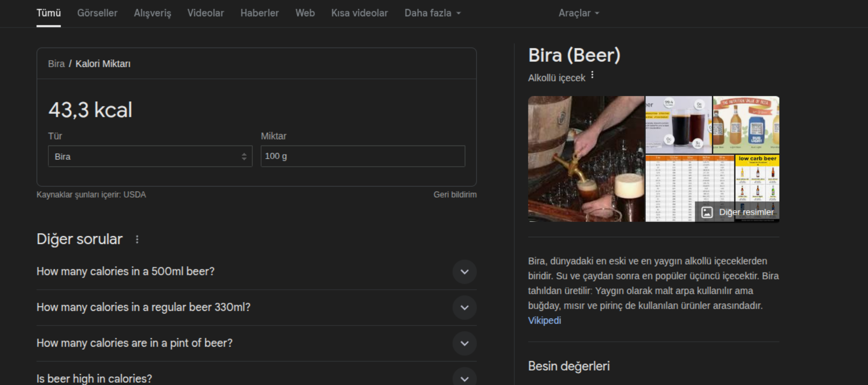868x385 pixels.
Task: Click the Vikipedi link
Action: [544, 320]
